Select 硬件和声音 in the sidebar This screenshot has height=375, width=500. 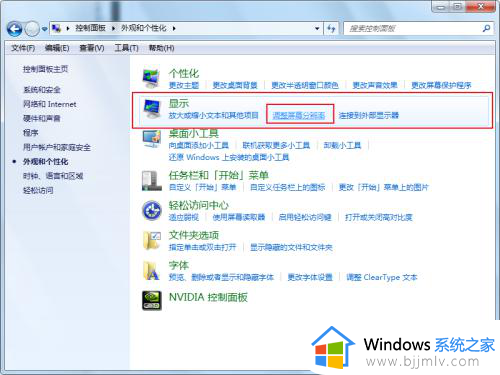(42, 119)
